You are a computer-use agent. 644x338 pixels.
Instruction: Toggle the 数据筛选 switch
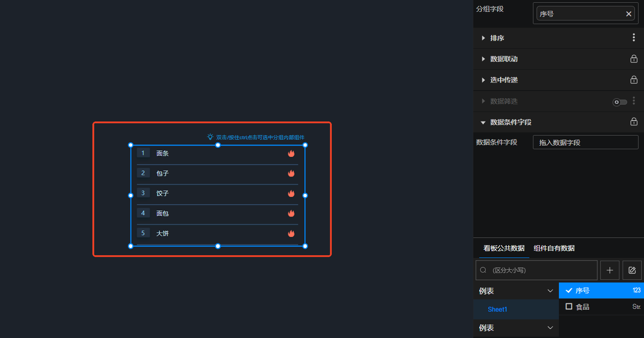(619, 102)
